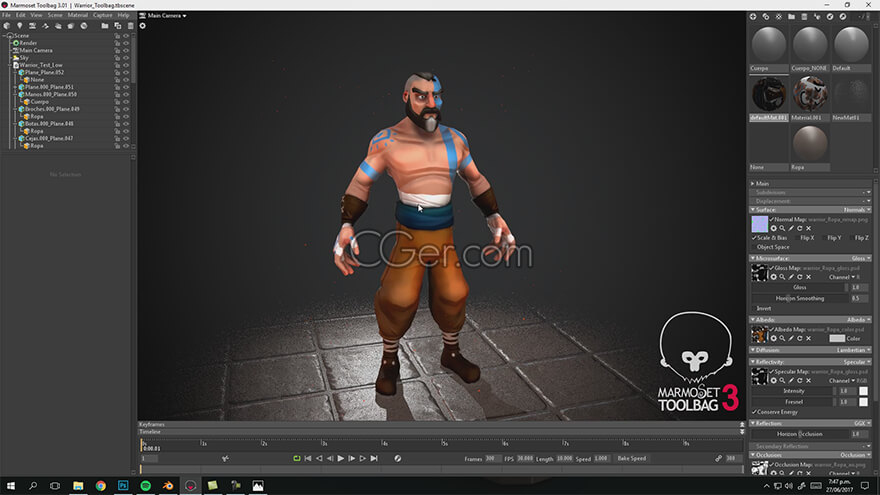Screen dimensions: 880x495
Task: Jump to the timeline start
Action: point(308,459)
